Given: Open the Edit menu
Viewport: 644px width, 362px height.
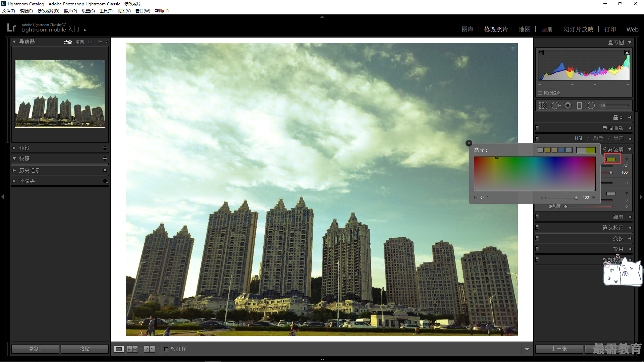Looking at the screenshot, I should pos(26,11).
